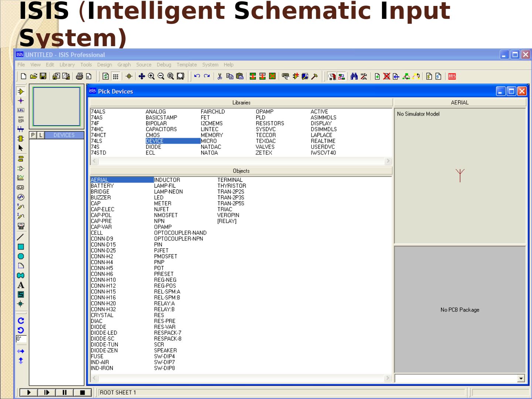
Task: Redo action arrow icon
Action: pyautogui.click(x=207, y=76)
